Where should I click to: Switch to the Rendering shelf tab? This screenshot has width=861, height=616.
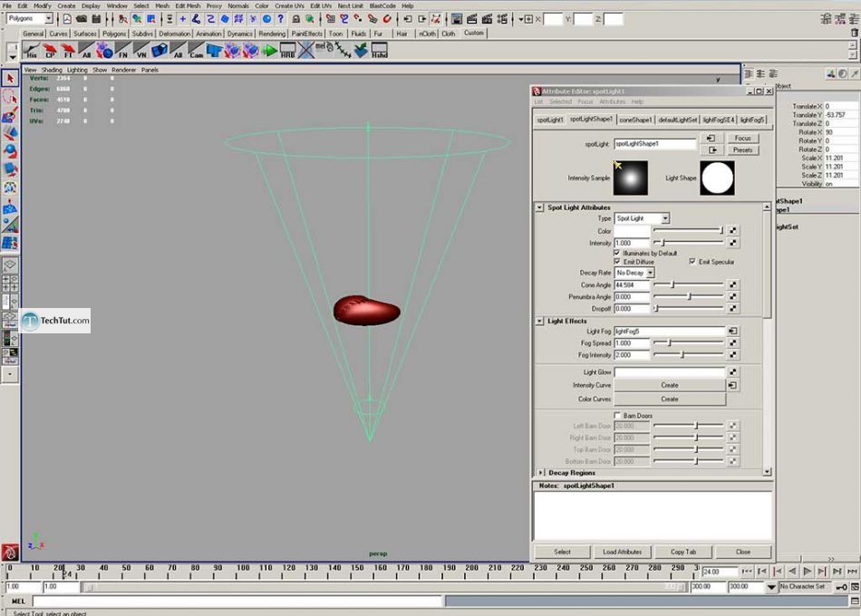[272, 34]
